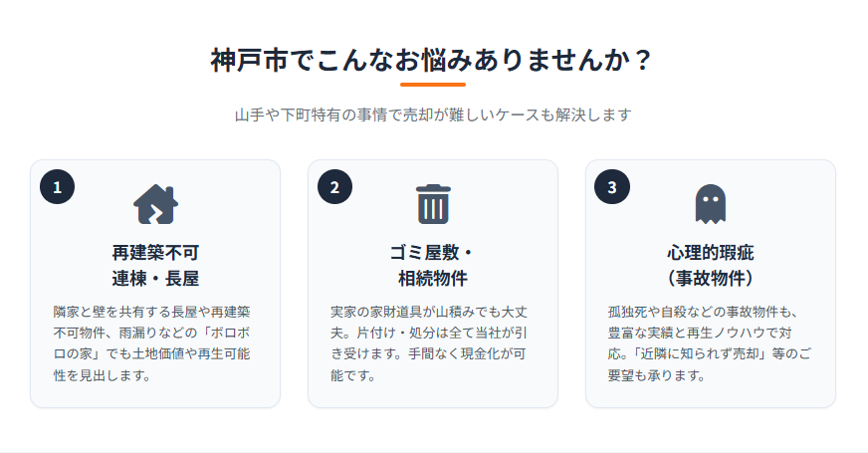Click the 連棟・長屋 title line
Image resolution: width=868 pixels, height=453 pixels.
[155, 278]
